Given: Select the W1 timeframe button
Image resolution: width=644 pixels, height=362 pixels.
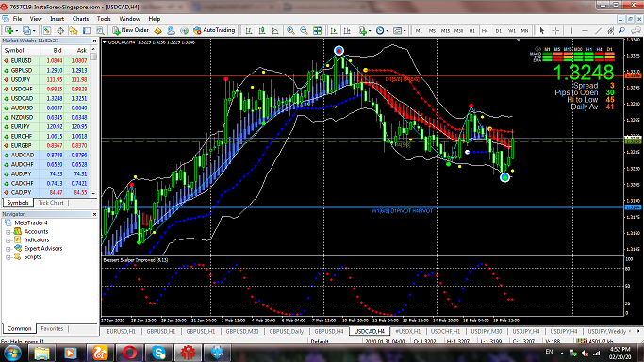Looking at the screenshot, I should click(511, 31).
